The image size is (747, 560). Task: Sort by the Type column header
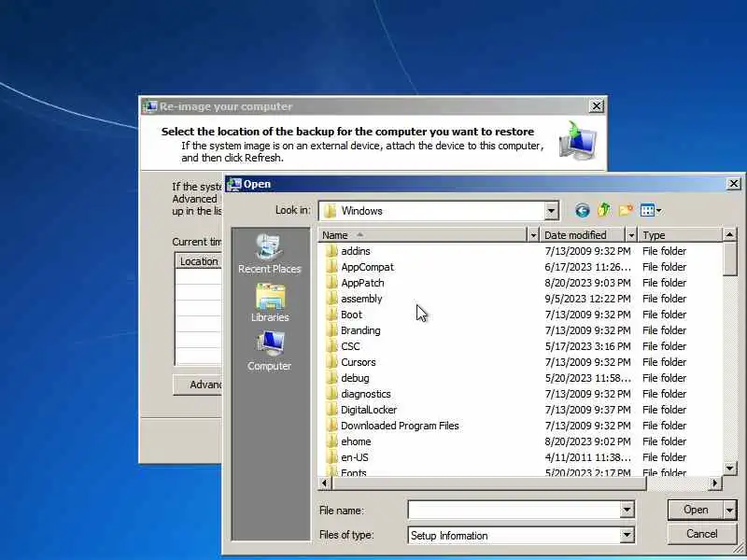pos(681,235)
